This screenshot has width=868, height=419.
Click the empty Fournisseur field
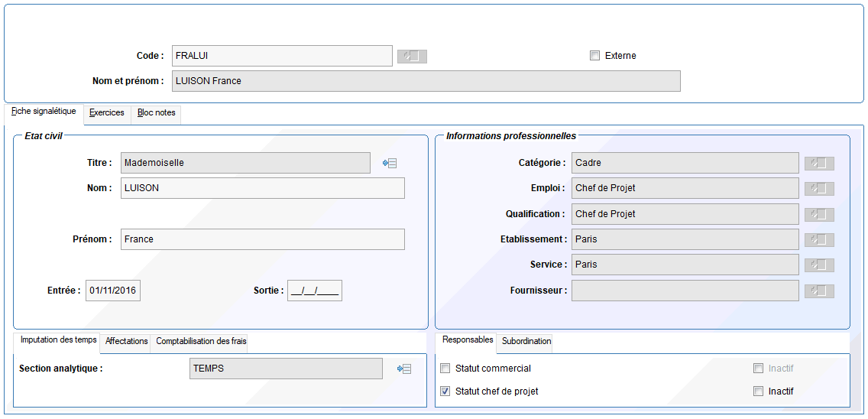(x=685, y=291)
